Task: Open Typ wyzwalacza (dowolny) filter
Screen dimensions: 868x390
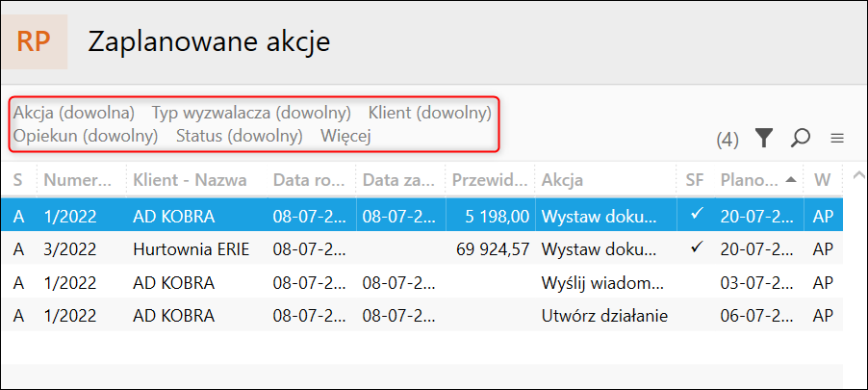Action: 251,113
